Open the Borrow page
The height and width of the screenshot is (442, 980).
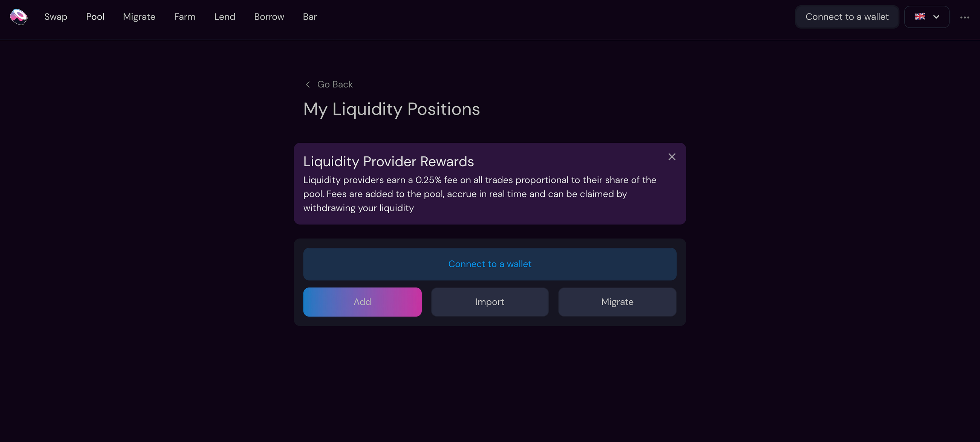tap(269, 17)
